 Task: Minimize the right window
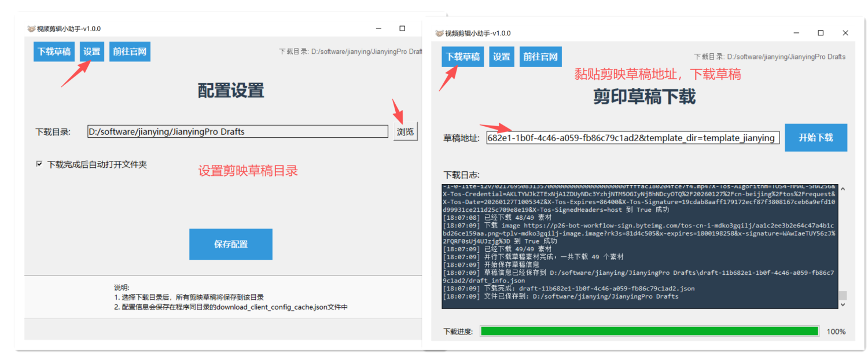[x=796, y=33]
